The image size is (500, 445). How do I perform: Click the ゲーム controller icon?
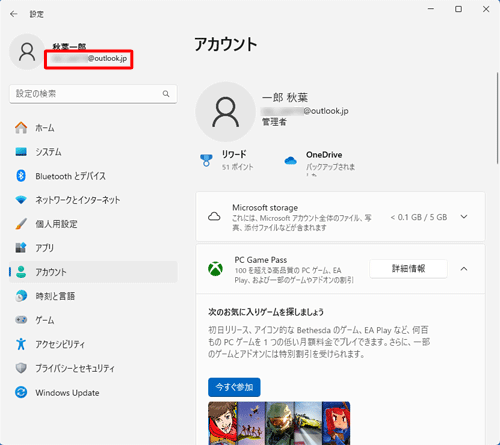point(21,320)
